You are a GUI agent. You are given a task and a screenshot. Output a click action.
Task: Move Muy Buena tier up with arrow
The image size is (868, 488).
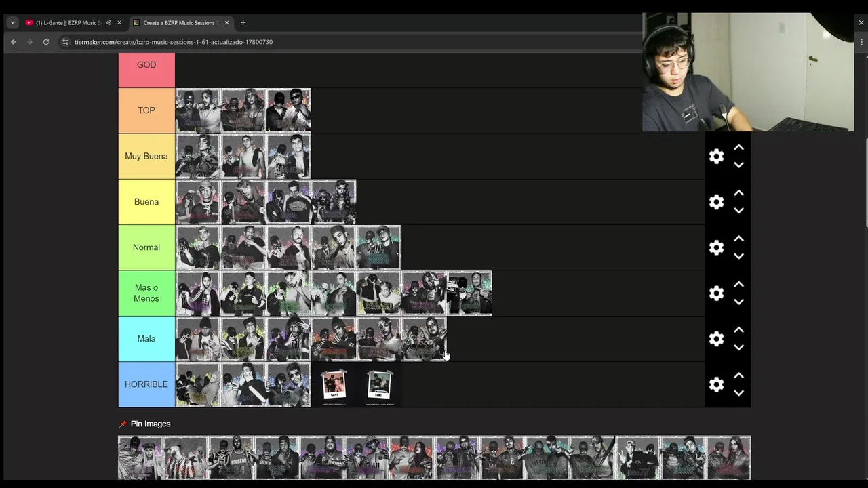pyautogui.click(x=739, y=148)
